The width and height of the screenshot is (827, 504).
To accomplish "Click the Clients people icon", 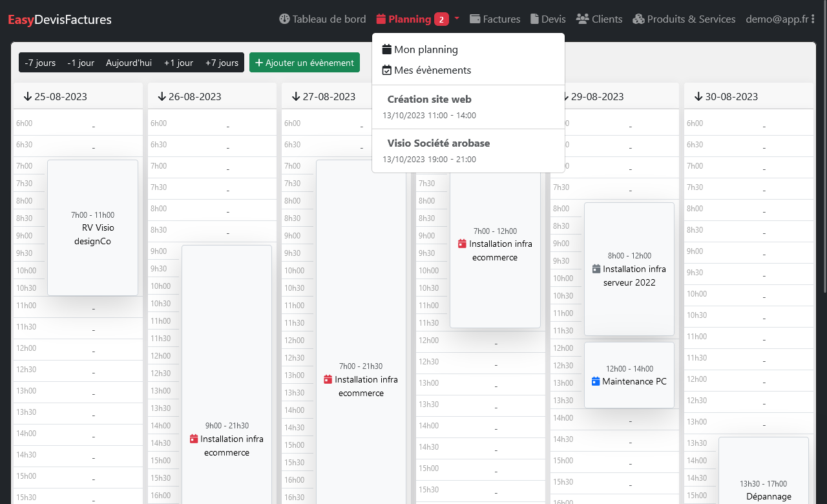I will coord(582,19).
